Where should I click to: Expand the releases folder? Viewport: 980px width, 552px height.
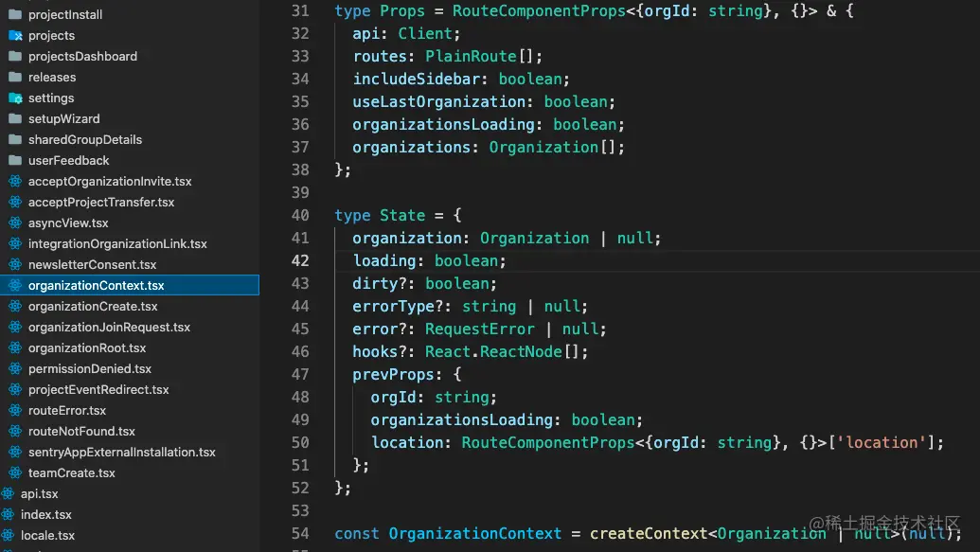click(x=52, y=77)
